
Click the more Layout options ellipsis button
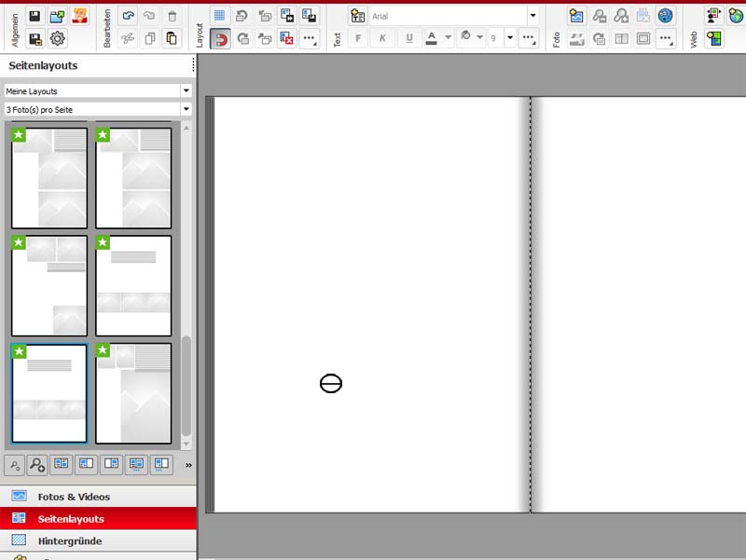coord(310,38)
